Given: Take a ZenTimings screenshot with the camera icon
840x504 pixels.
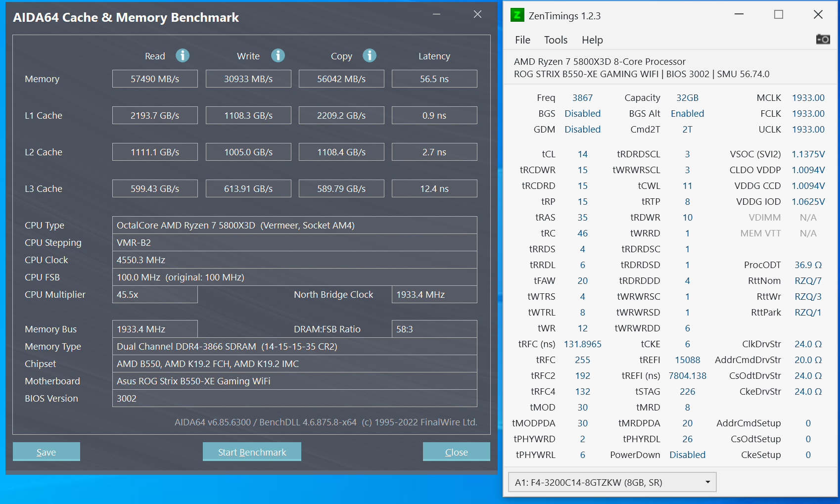Looking at the screenshot, I should pos(823,39).
